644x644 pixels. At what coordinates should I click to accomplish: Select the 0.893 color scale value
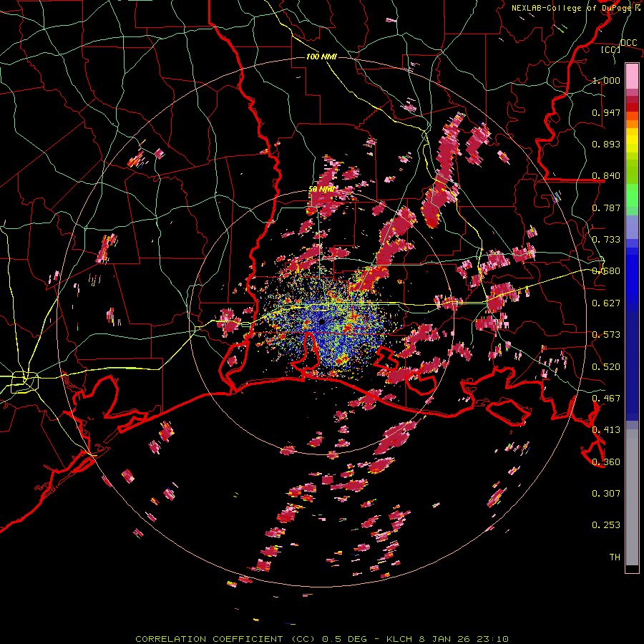click(606, 144)
